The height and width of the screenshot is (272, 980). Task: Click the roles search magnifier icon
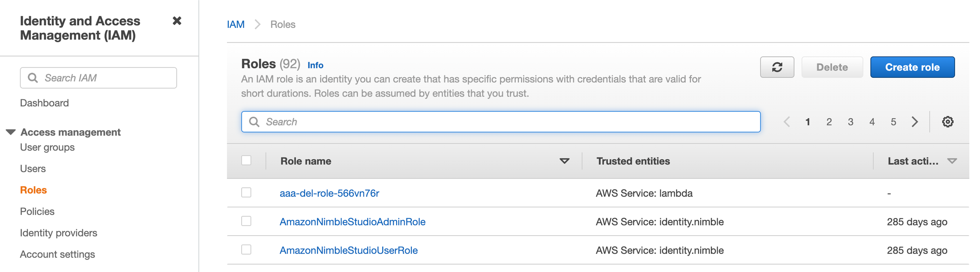click(x=254, y=122)
